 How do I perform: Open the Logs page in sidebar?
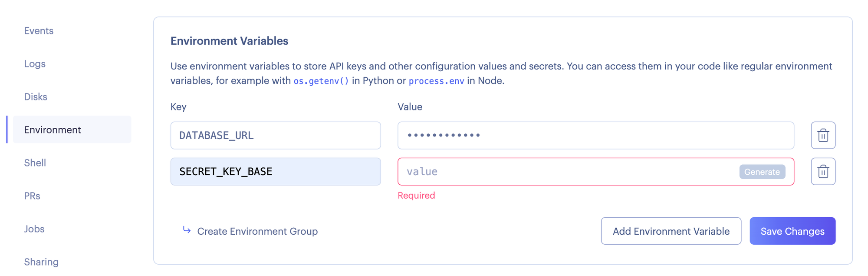[35, 64]
